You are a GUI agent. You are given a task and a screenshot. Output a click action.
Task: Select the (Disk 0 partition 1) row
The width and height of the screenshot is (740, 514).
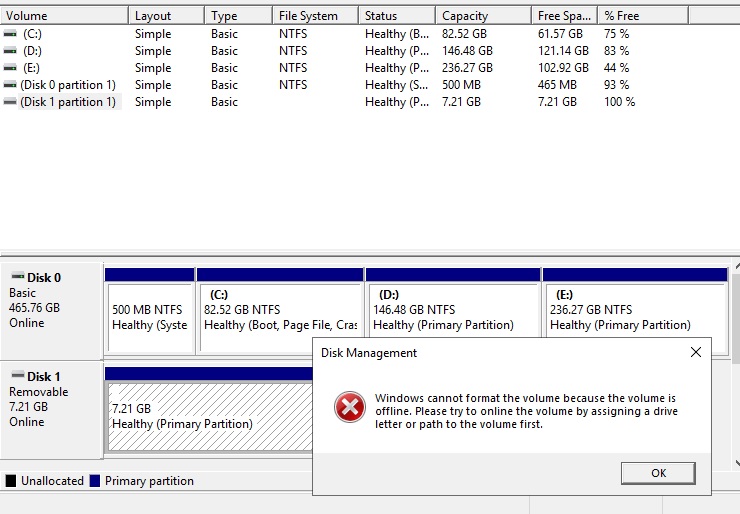pos(68,85)
